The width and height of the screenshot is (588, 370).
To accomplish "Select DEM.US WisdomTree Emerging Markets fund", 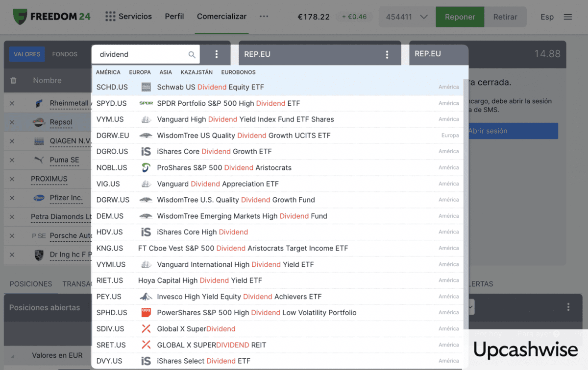I will pos(277,216).
